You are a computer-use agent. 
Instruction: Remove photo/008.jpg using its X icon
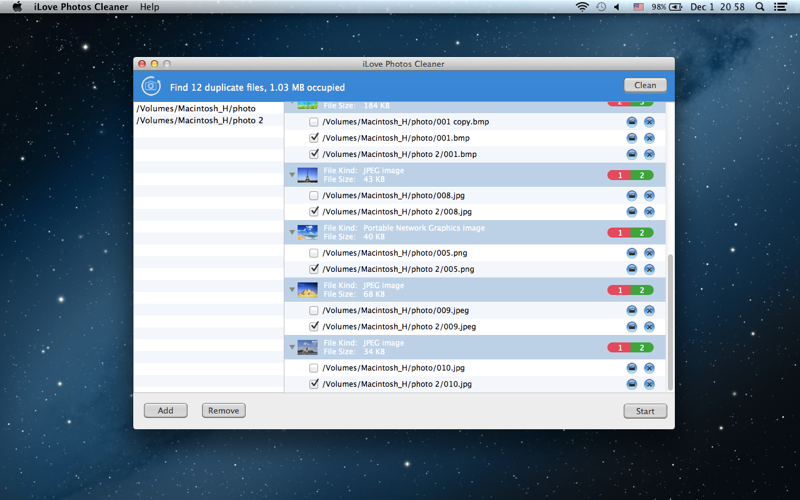pos(649,195)
